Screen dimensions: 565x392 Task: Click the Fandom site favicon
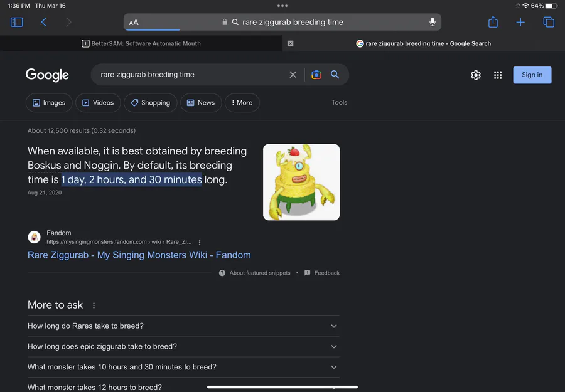point(35,237)
